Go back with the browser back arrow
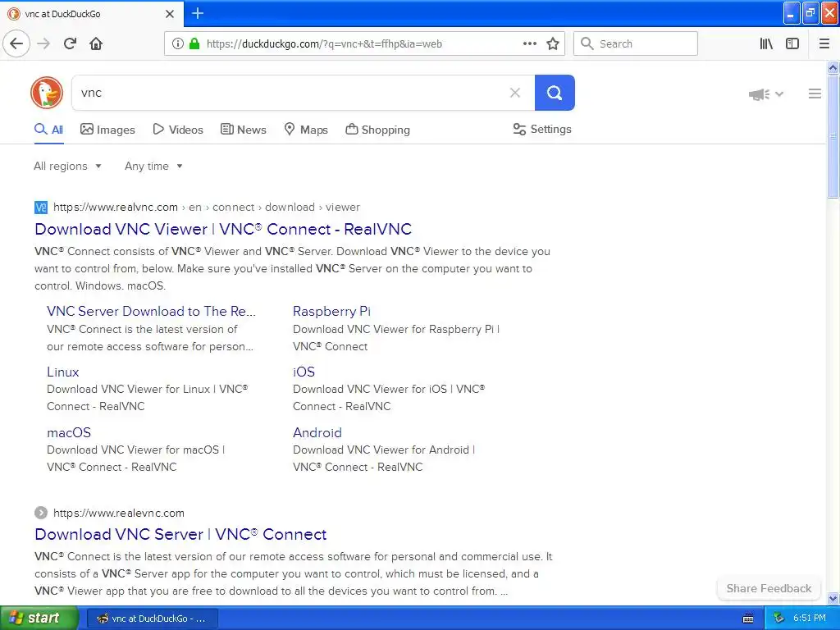This screenshot has height=630, width=840. click(x=16, y=43)
